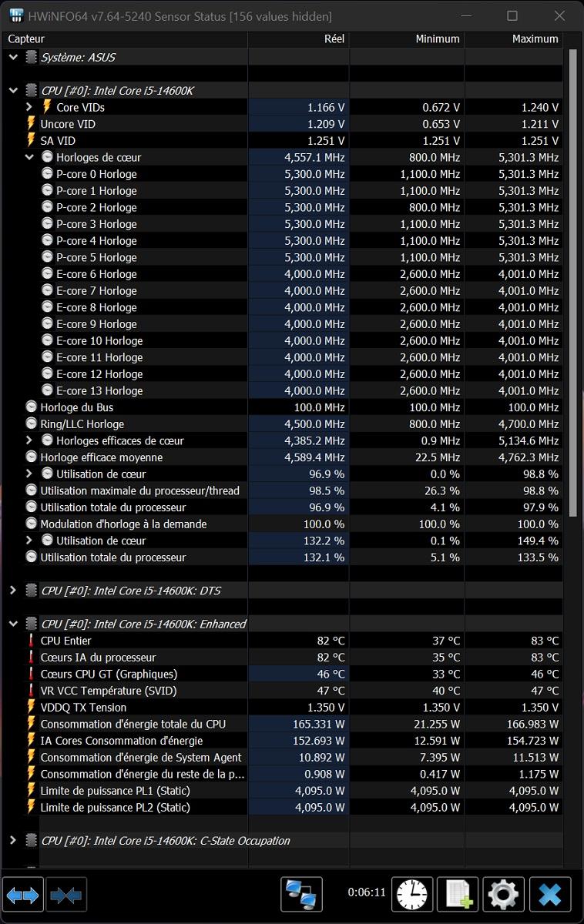The height and width of the screenshot is (924, 584).
Task: Click the HWiNFO icon in the title bar
Action: 15,15
